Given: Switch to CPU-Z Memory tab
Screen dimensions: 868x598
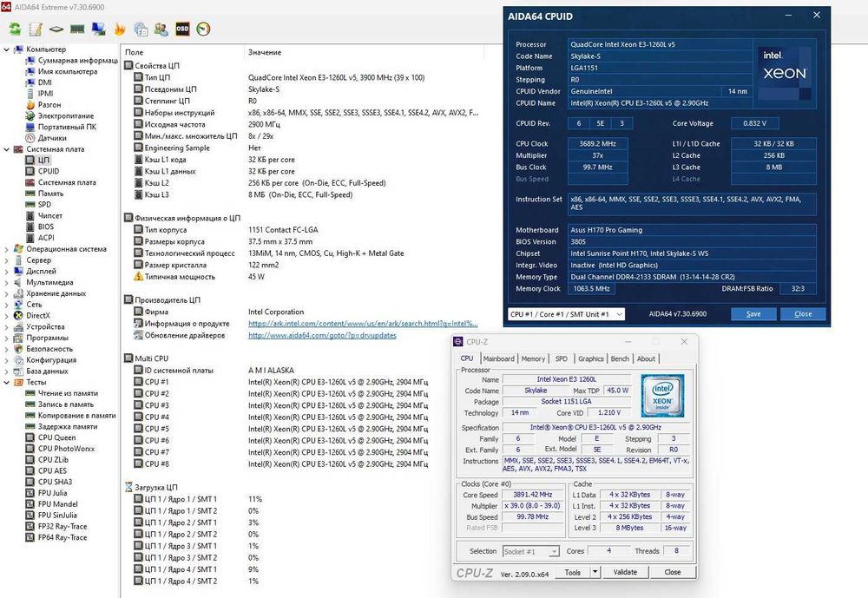Looking at the screenshot, I should pos(533,358).
